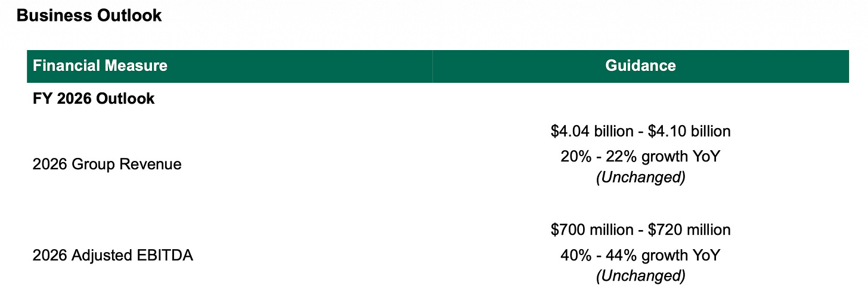This screenshot has height=298, width=868.
Task: Click the FY 2026 Outlook row label
Action: click(x=94, y=98)
